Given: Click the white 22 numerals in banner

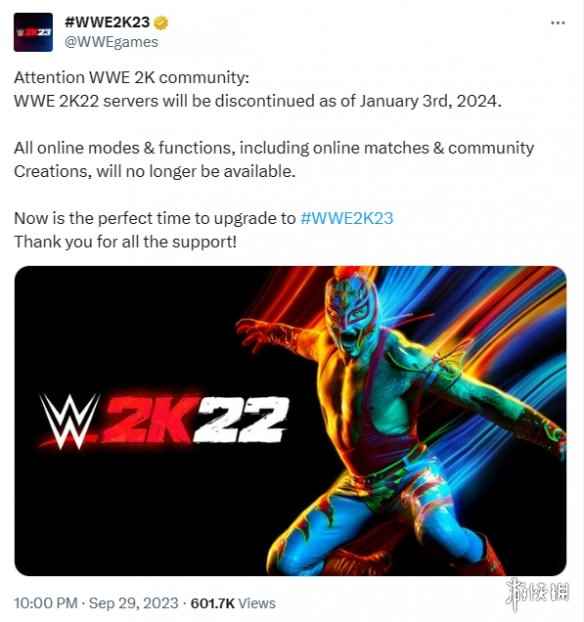Looking at the screenshot, I should [242, 419].
